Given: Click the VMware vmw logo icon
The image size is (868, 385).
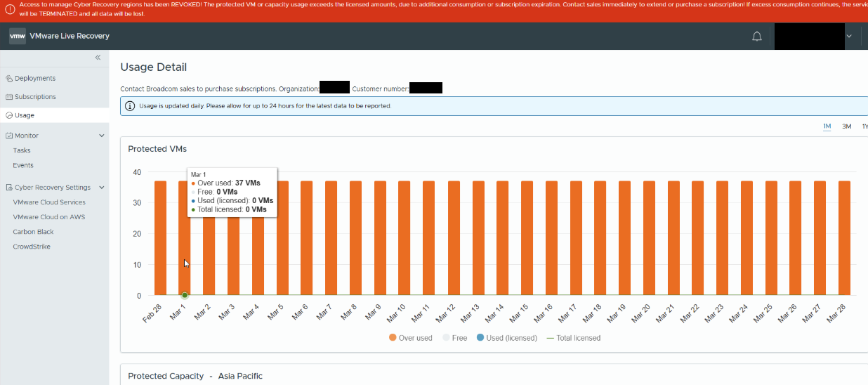Looking at the screenshot, I should 18,36.
